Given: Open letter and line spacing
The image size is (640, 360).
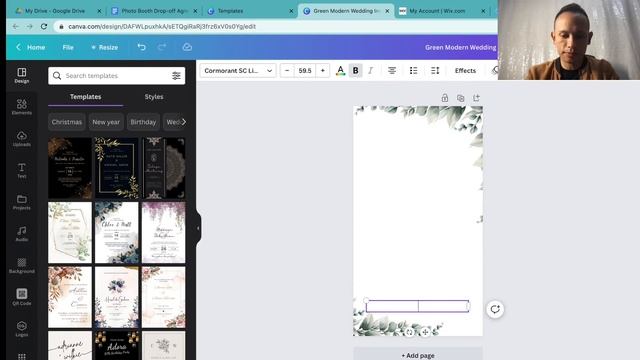Looking at the screenshot, I should click(x=435, y=71).
